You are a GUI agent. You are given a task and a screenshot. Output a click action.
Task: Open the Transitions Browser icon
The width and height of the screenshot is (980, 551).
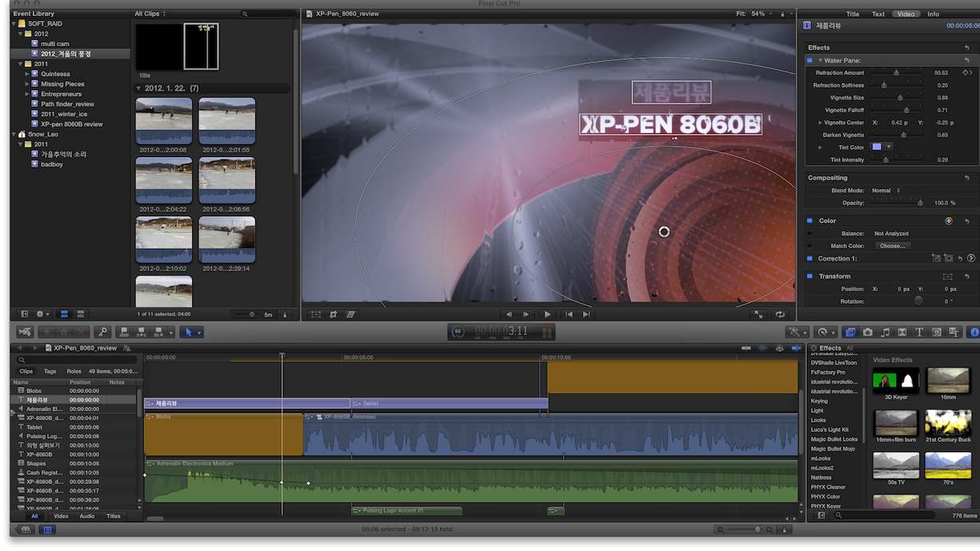(902, 332)
